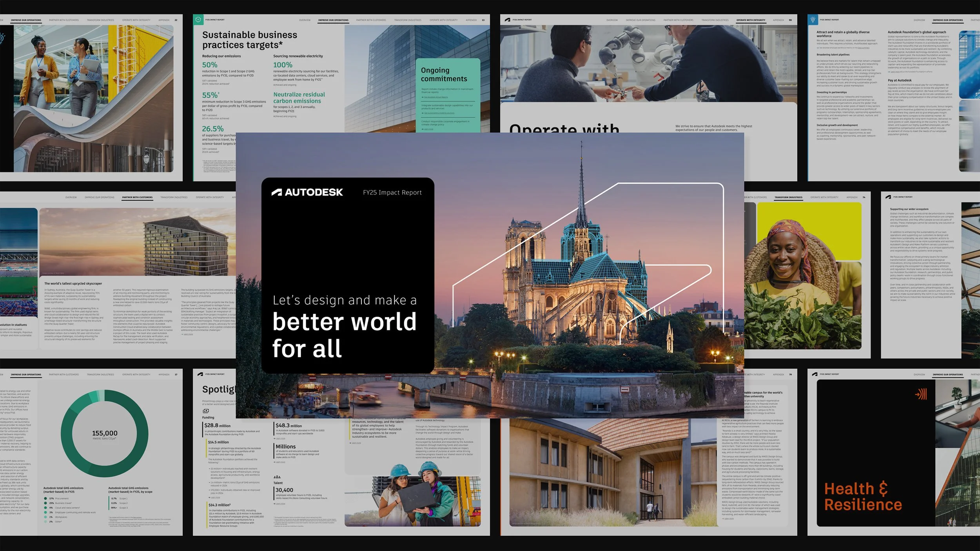The width and height of the screenshot is (980, 551).
Task: Open Transform Industries tab on the Sustainable targets page
Action: click(408, 20)
